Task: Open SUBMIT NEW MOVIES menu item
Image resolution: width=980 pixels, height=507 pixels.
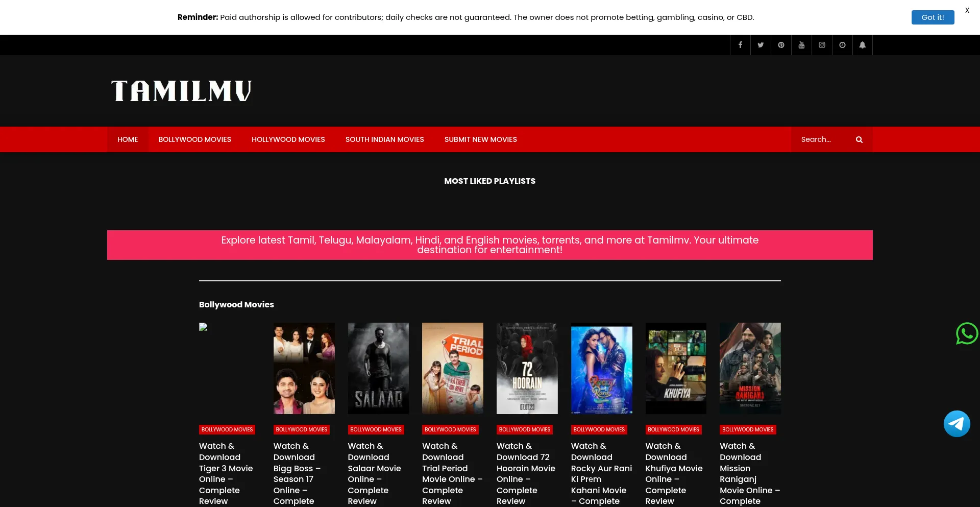Action: point(481,139)
